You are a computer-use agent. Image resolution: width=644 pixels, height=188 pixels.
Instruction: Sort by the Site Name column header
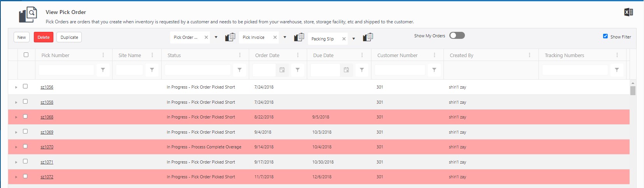pos(130,55)
